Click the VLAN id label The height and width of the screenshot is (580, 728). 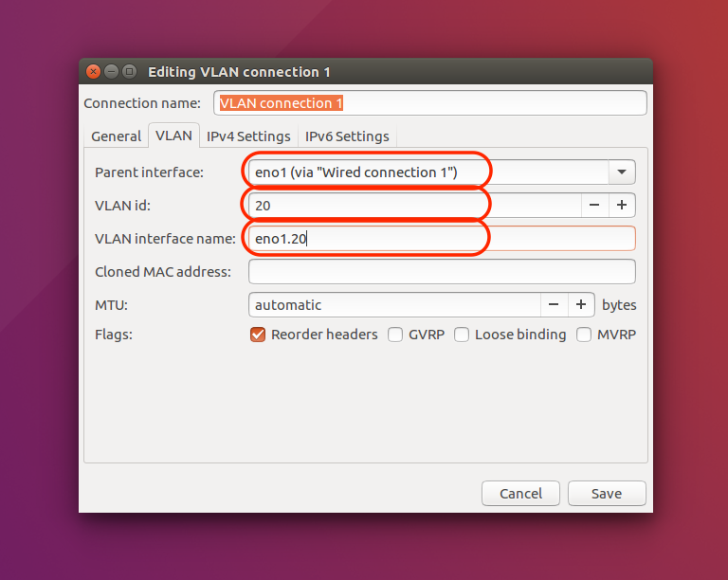pos(122,206)
